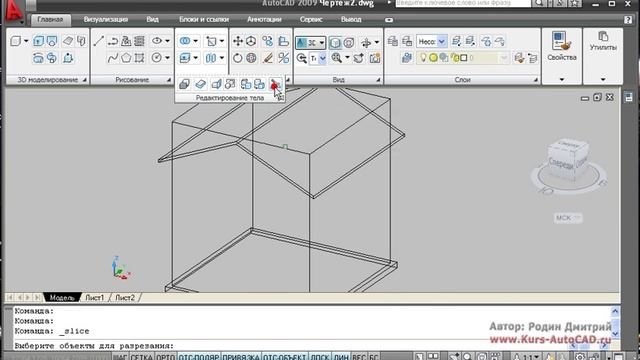
Task: Open the solid union dropdown arrow
Action: click(196, 41)
